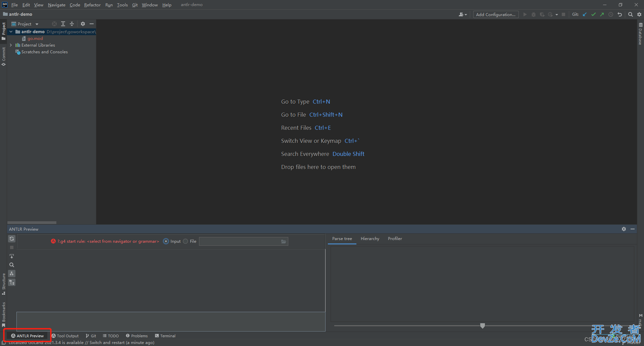
Task: Click Git push arrow icon
Action: point(602,14)
